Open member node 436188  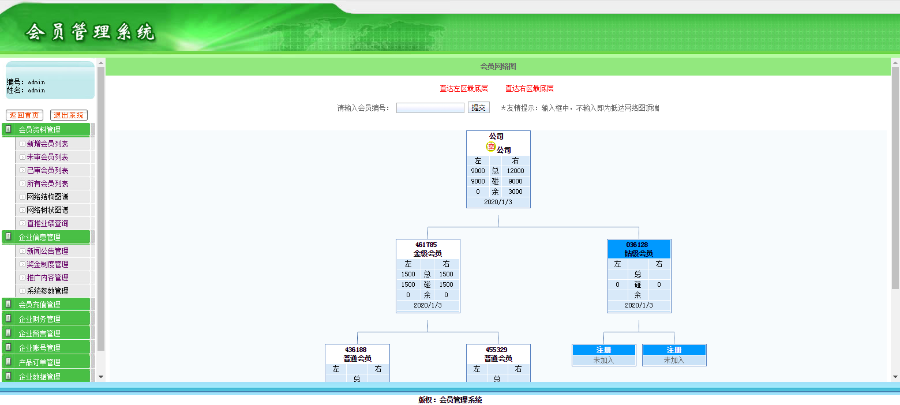(x=357, y=349)
